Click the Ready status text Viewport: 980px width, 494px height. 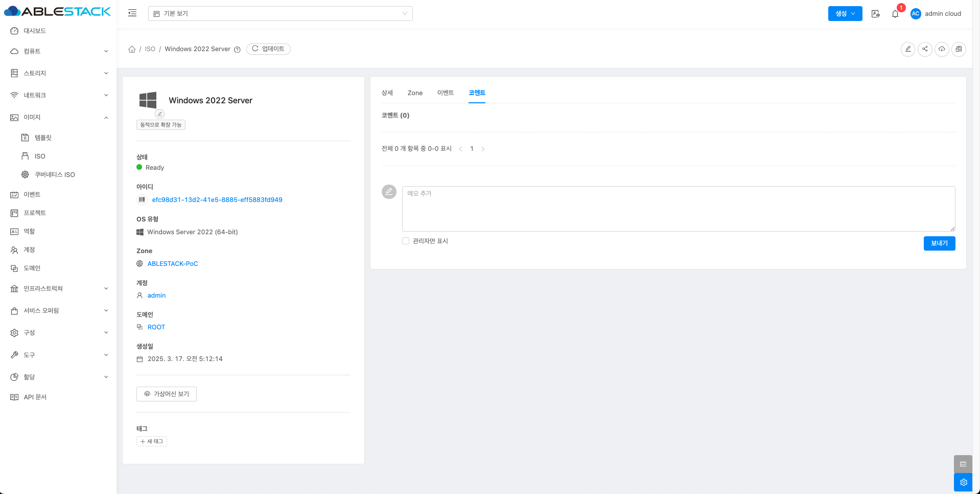pyautogui.click(x=155, y=168)
